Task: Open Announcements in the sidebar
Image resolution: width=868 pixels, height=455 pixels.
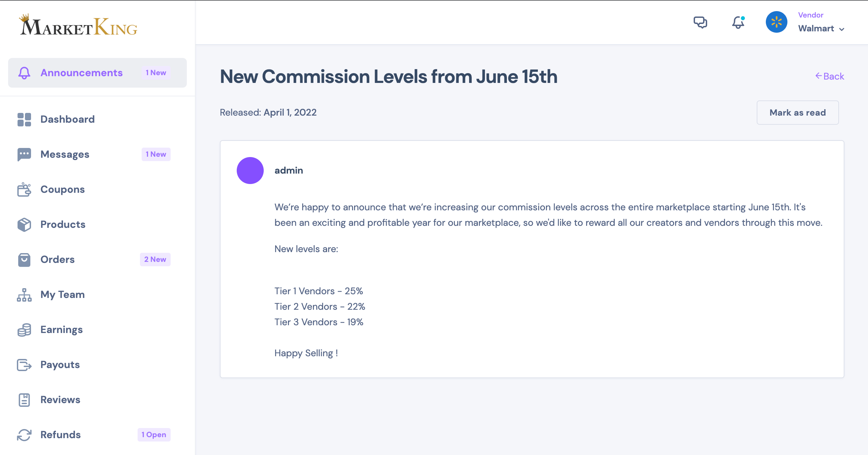Action: (81, 73)
